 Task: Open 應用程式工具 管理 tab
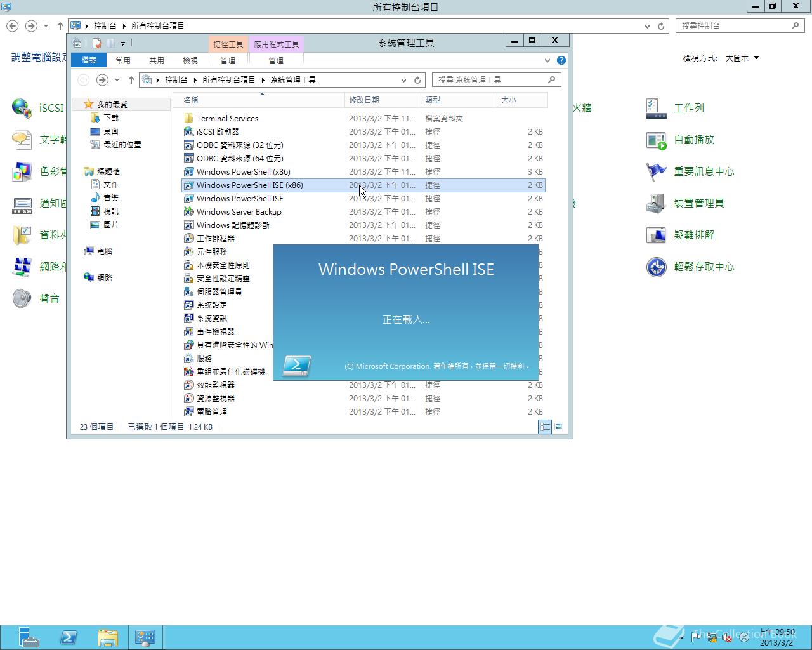coord(276,60)
